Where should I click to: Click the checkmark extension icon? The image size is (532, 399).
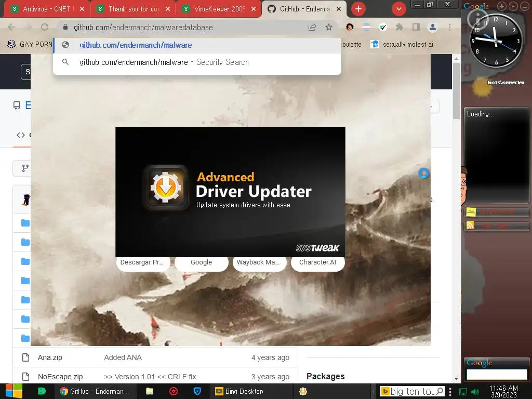coord(383,27)
